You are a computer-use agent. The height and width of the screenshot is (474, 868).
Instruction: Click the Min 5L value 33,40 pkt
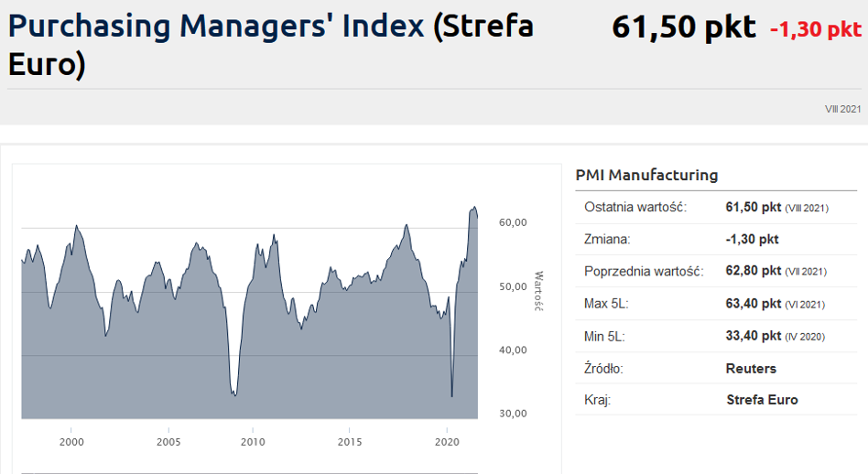coord(753,336)
